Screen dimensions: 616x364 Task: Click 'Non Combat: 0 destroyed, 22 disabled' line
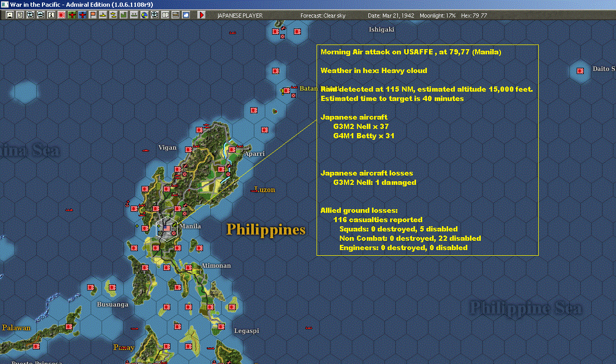pos(410,238)
